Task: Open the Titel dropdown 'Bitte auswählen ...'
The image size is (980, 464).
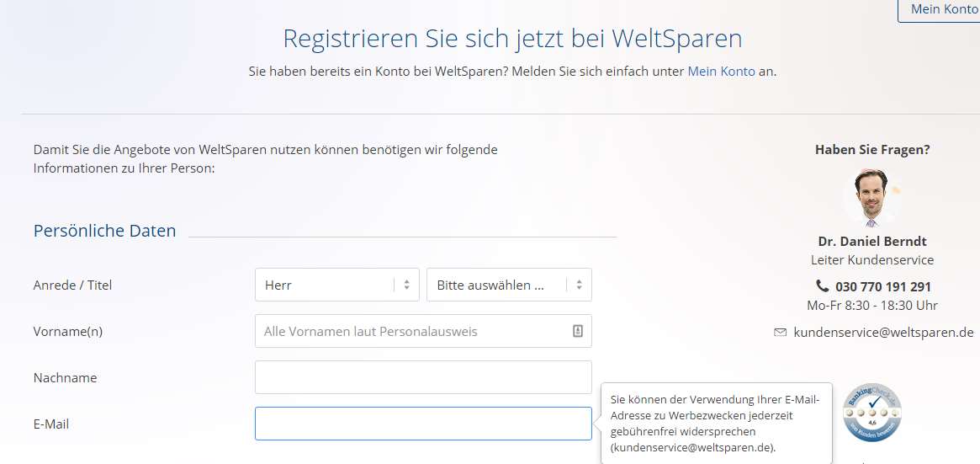Action: (x=509, y=285)
